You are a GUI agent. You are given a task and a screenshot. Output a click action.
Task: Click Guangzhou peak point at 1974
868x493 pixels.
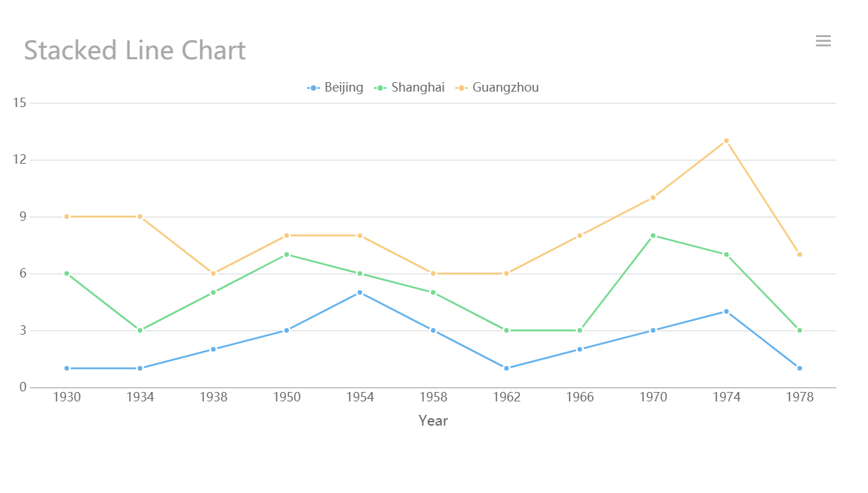point(726,141)
